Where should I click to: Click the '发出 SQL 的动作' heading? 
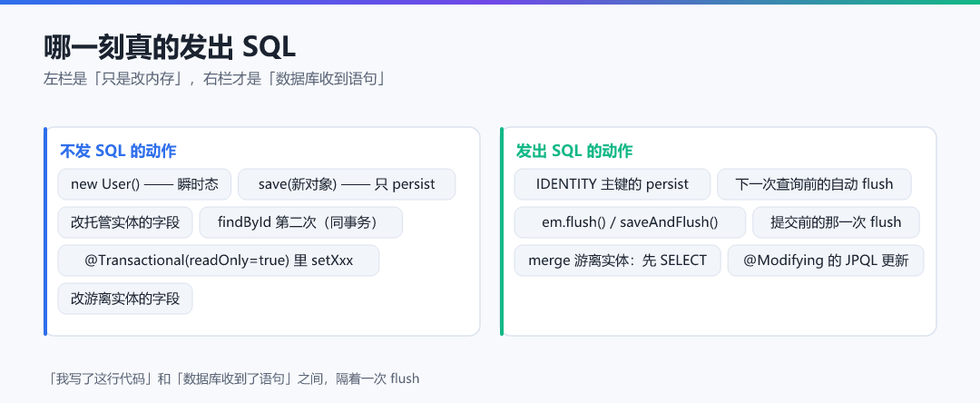point(574,151)
